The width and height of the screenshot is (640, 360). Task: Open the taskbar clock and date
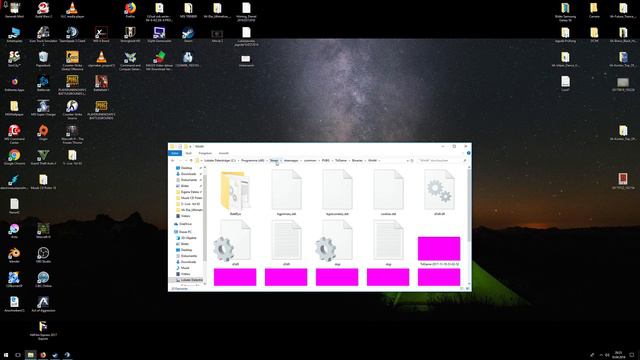tap(618, 355)
